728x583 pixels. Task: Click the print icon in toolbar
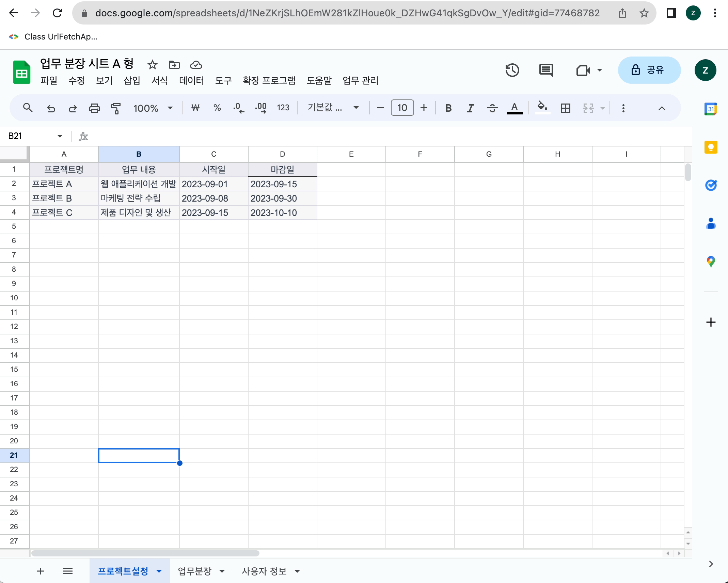[x=94, y=108]
